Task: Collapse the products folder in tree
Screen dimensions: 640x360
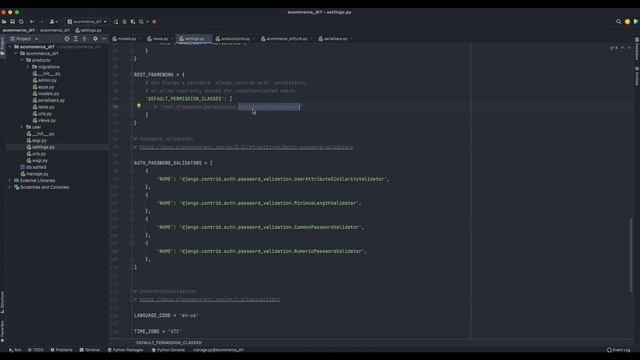Action: pyautogui.click(x=22, y=60)
